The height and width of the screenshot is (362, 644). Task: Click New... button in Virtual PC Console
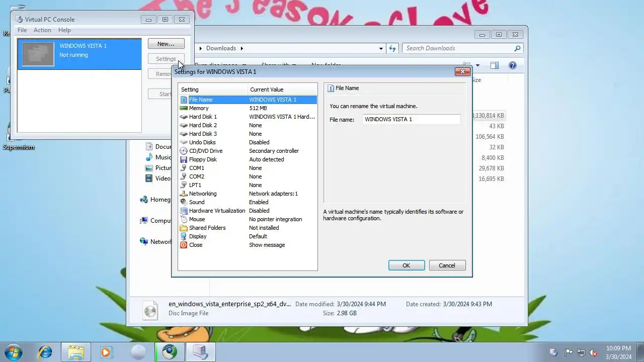(x=166, y=44)
